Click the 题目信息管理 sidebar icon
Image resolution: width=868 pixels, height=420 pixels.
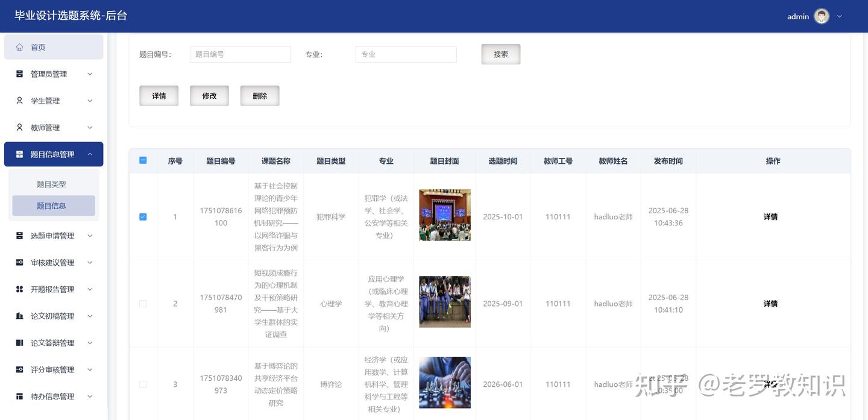pyautogui.click(x=19, y=154)
